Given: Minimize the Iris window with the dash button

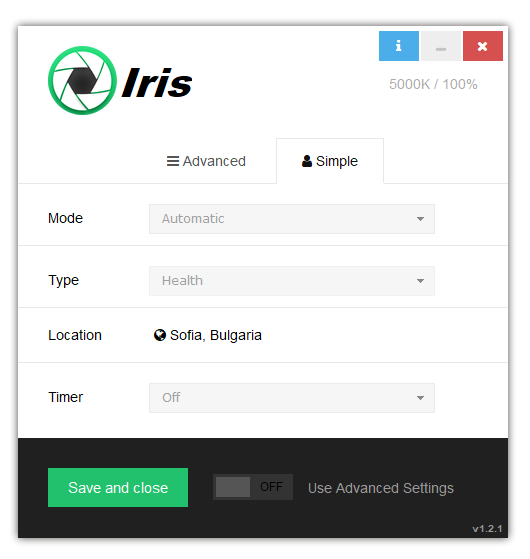Looking at the screenshot, I should (441, 46).
